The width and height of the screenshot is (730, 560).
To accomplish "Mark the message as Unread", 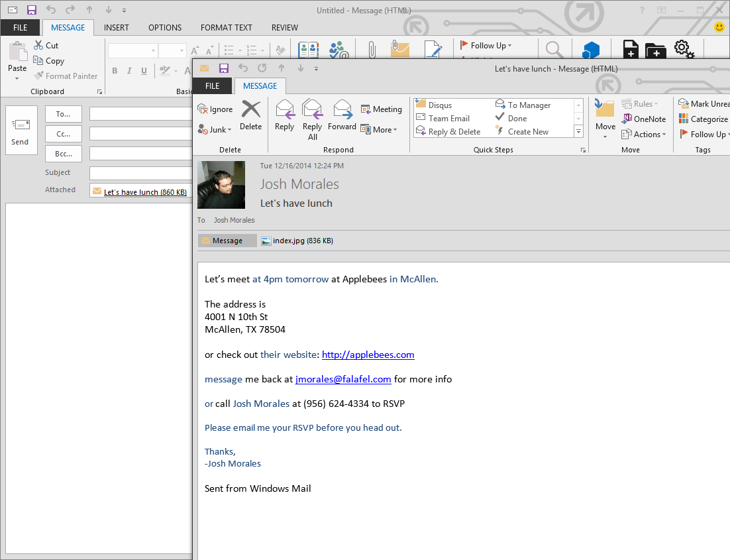I will pyautogui.click(x=704, y=104).
